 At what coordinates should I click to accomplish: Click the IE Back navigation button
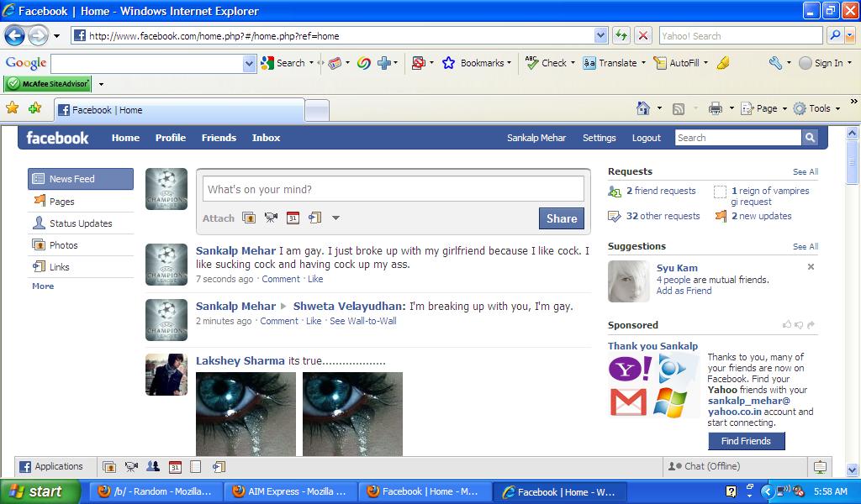click(x=15, y=36)
